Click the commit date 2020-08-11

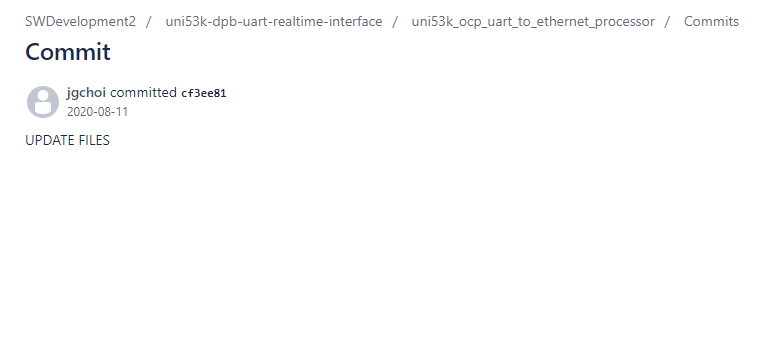coord(97,112)
